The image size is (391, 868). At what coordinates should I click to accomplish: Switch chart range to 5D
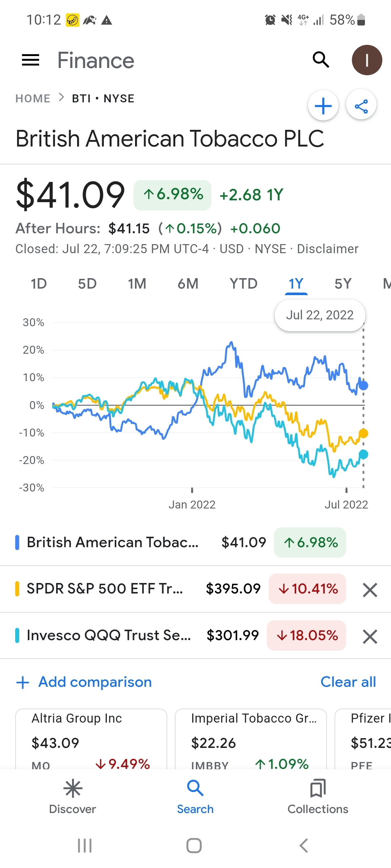coord(87,284)
